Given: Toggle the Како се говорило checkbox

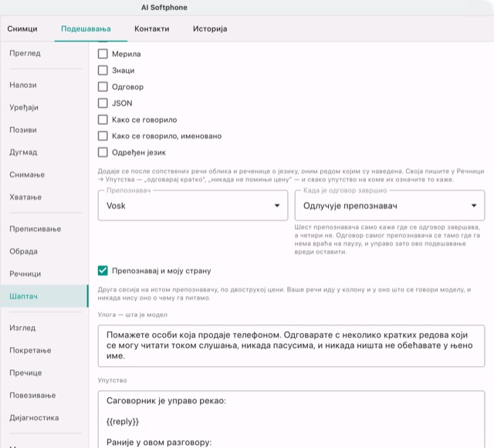Looking at the screenshot, I should (103, 120).
